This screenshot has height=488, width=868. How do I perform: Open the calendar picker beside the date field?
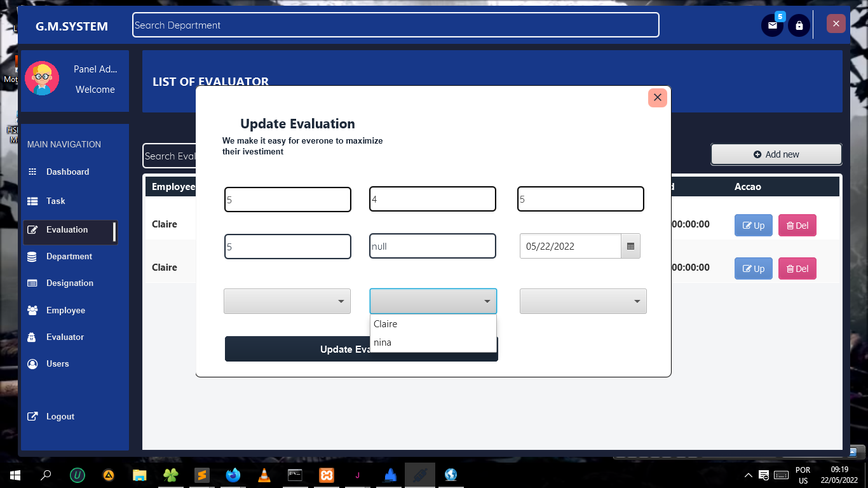point(630,247)
